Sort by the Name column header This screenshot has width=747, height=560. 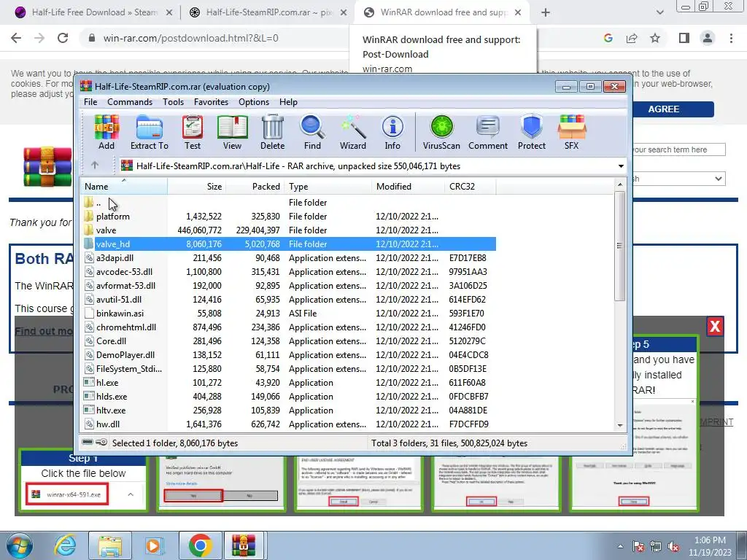(123, 186)
